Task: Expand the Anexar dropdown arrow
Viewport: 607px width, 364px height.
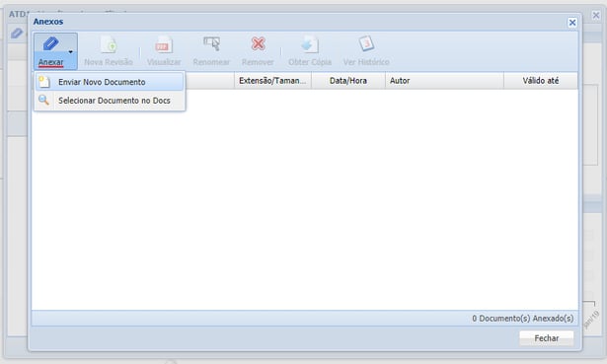Action: pyautogui.click(x=70, y=52)
